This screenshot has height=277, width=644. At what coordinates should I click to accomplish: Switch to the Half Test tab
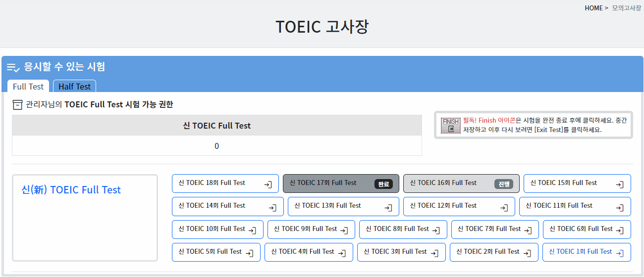click(x=74, y=87)
